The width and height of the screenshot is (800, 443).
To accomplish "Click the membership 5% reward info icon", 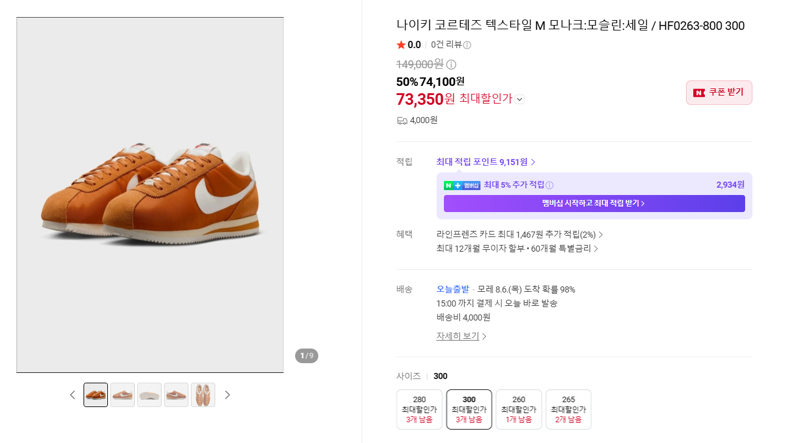I will point(549,185).
